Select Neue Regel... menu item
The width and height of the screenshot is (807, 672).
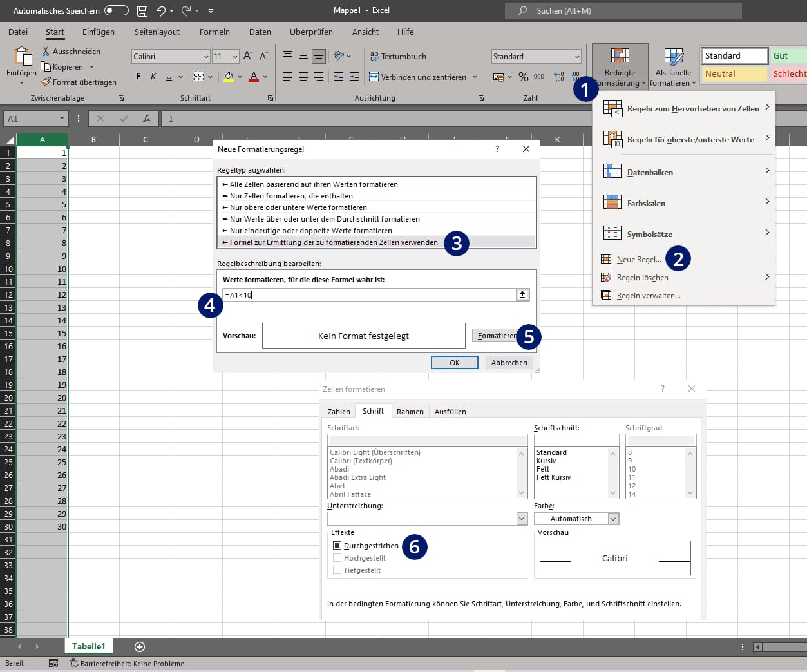click(x=638, y=259)
